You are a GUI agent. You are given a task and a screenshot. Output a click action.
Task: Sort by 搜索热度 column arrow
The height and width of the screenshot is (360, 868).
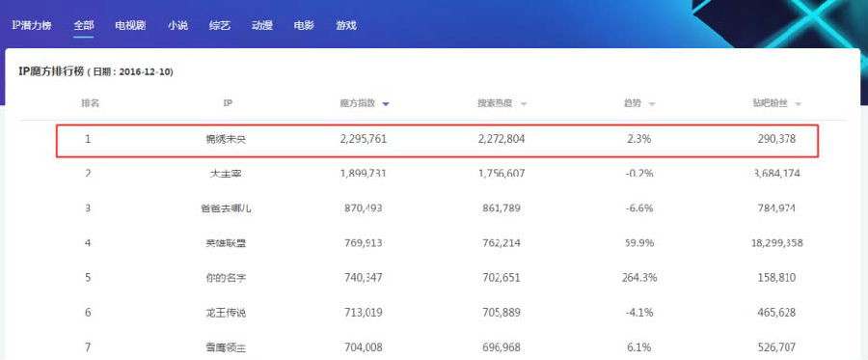click(524, 104)
